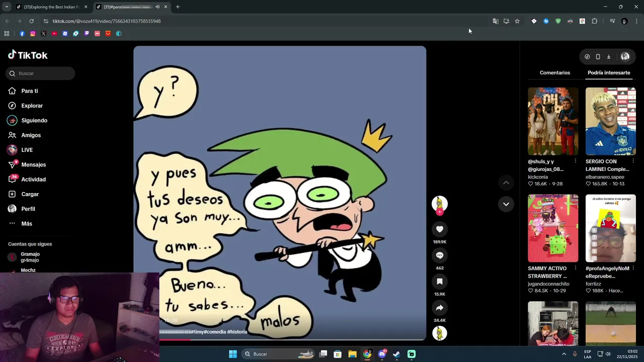Click the Shazam extension icon
The height and width of the screenshot is (362, 644).
pos(546,21)
